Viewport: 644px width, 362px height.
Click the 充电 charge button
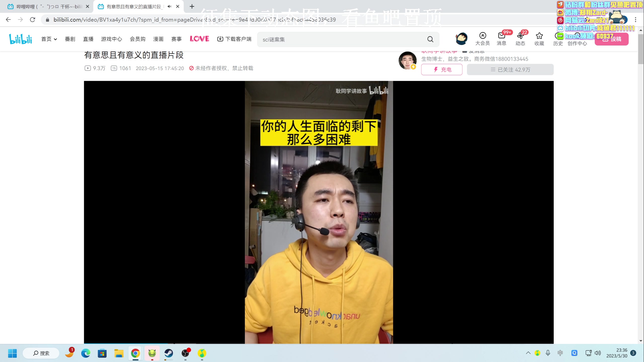441,70
